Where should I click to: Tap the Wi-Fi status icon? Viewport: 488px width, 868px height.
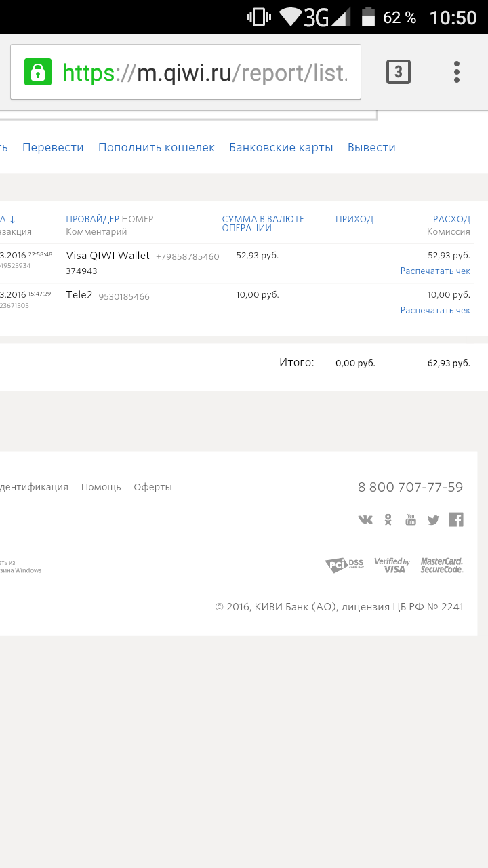[x=290, y=17]
